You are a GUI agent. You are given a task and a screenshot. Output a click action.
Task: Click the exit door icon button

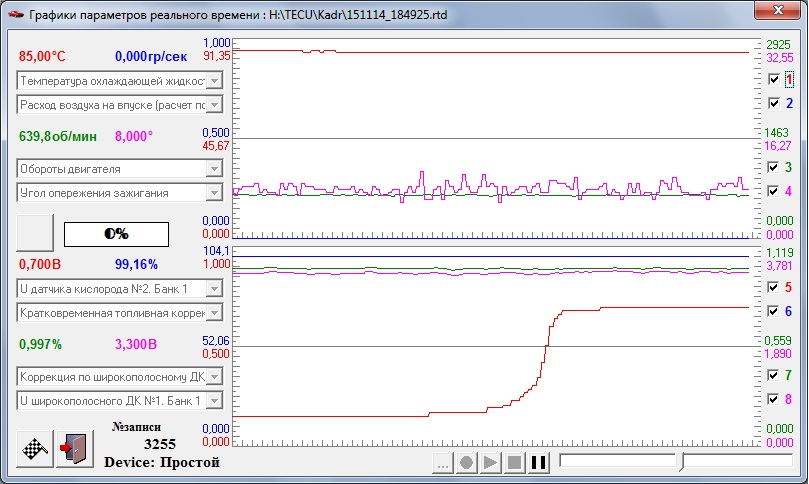tap(73, 447)
